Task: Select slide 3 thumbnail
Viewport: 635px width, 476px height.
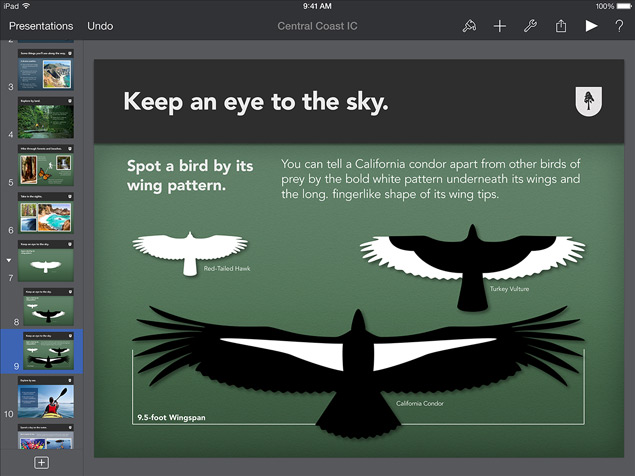Action: click(x=46, y=70)
